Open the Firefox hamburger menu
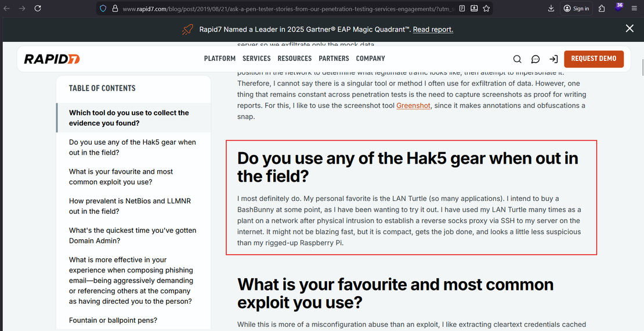This screenshot has height=331, width=644. [635, 9]
